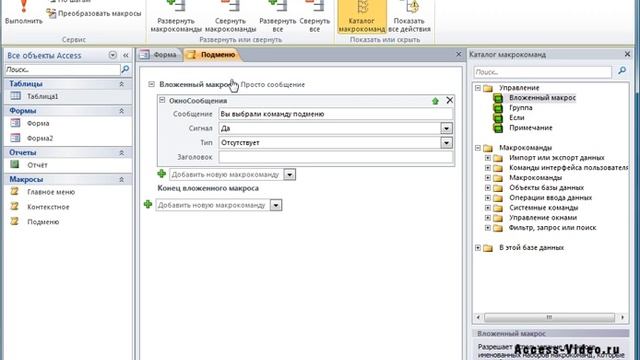Image resolution: width=640 pixels, height=360 pixels.
Task: Close the current document tab
Action: 458,54
